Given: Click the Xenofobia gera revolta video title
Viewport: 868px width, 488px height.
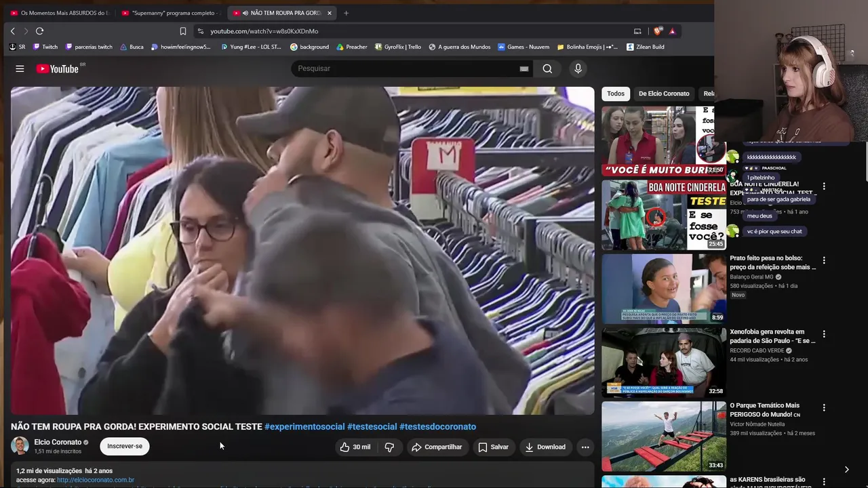Looking at the screenshot, I should pos(772,336).
